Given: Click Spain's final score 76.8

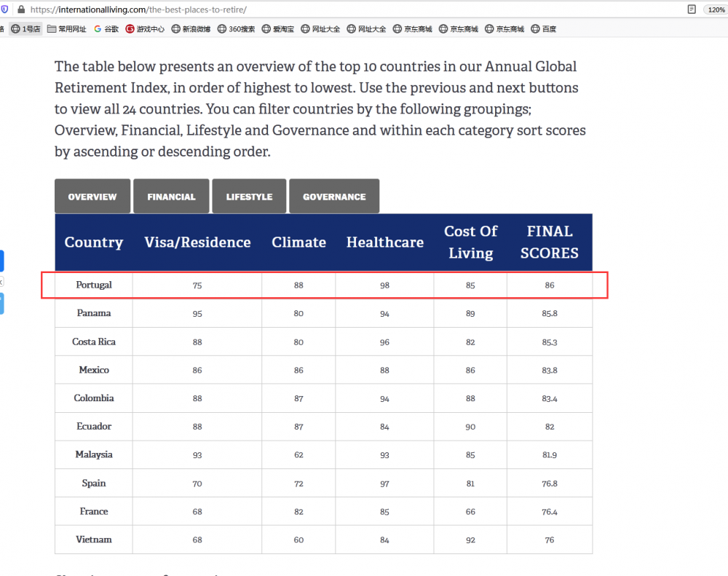Looking at the screenshot, I should (549, 484).
